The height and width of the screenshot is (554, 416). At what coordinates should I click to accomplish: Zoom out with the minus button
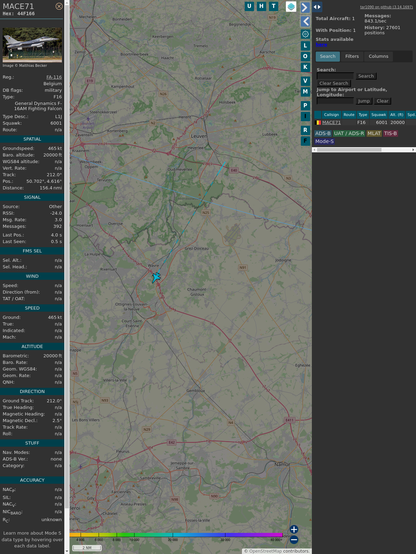tap(294, 540)
